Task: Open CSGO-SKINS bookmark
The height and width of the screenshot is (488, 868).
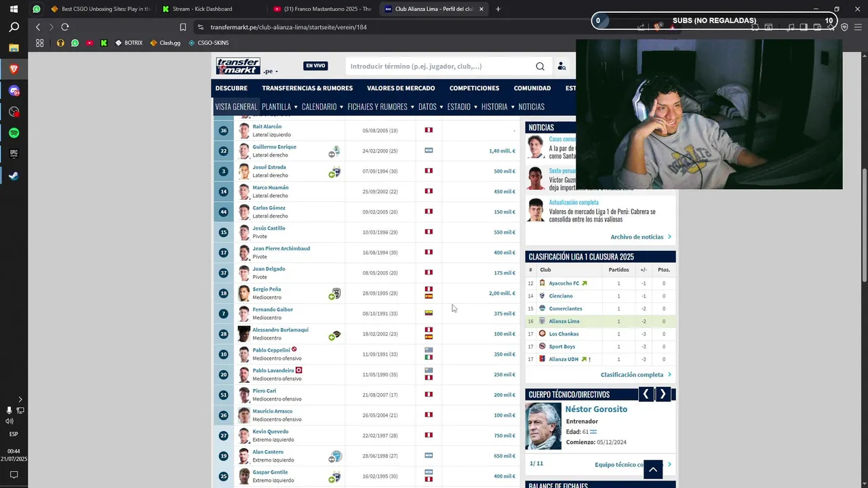Action: coord(208,43)
